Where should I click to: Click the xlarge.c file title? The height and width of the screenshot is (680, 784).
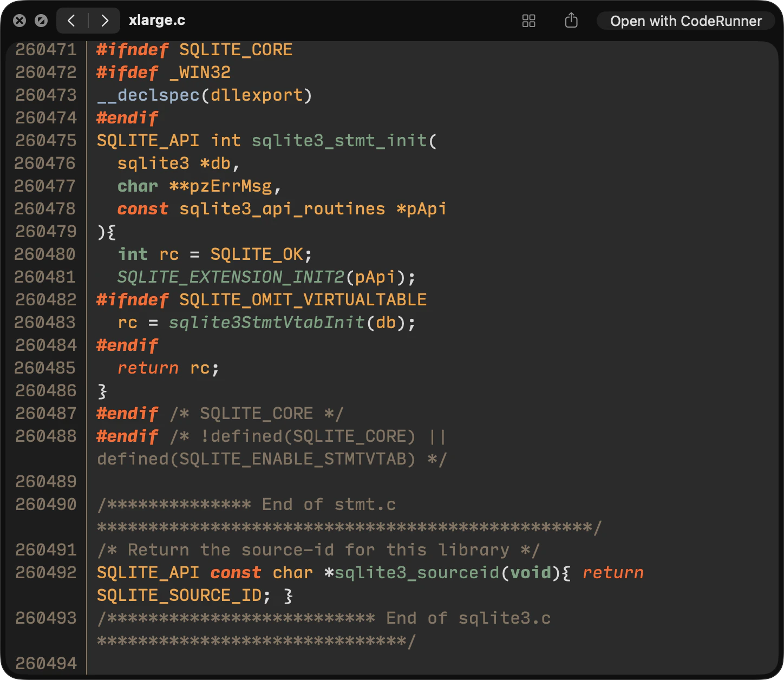(157, 21)
